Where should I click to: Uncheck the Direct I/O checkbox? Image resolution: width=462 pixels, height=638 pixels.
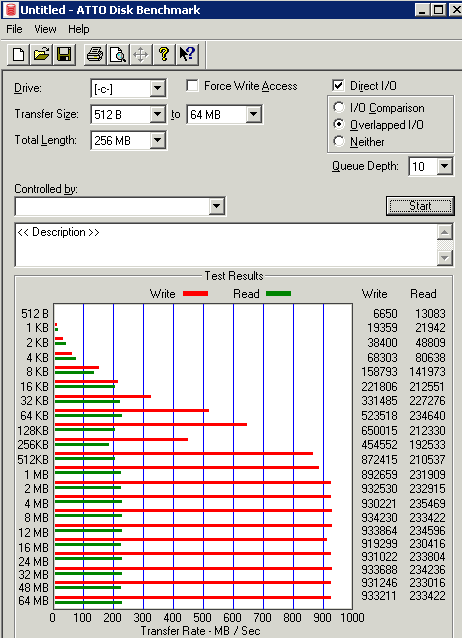[x=338, y=85]
